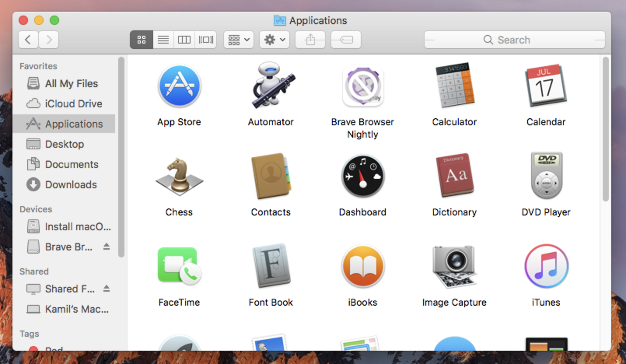Open the App Store application
Image resolution: width=626 pixels, height=364 pixels.
[x=179, y=86]
